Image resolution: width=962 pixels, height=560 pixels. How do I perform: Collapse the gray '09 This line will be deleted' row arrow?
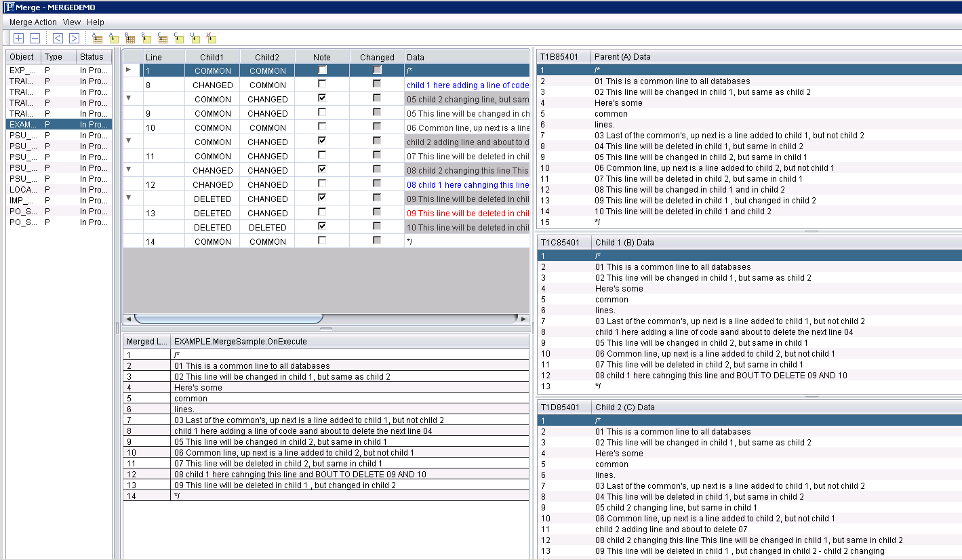(x=129, y=198)
